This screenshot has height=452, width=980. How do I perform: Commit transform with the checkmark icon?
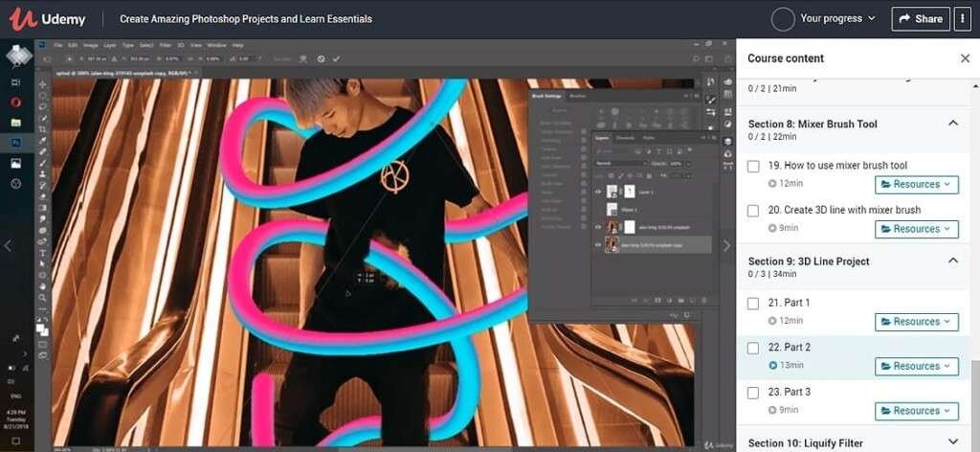click(336, 58)
